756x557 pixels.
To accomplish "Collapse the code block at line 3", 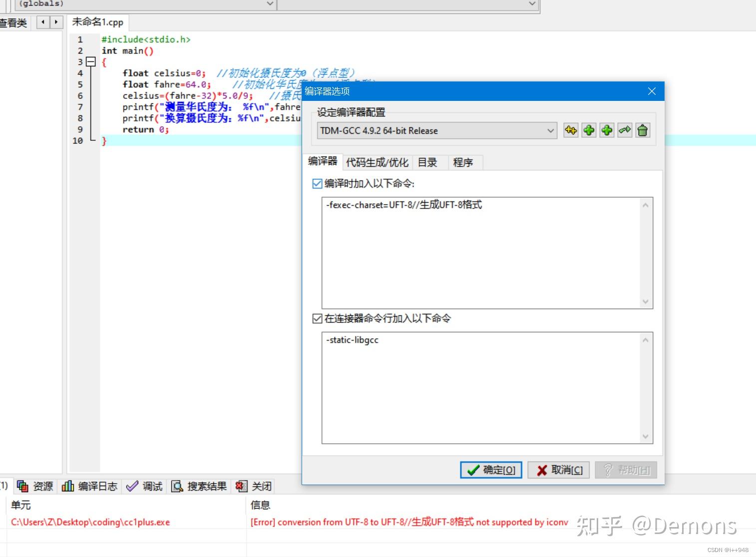I will point(91,62).
